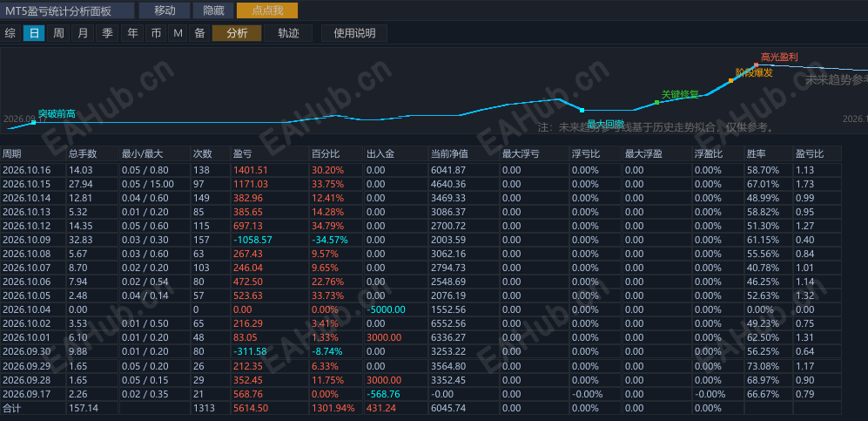The width and height of the screenshot is (868, 421).
Task: Click the total trade count 1313
Action: (x=202, y=408)
